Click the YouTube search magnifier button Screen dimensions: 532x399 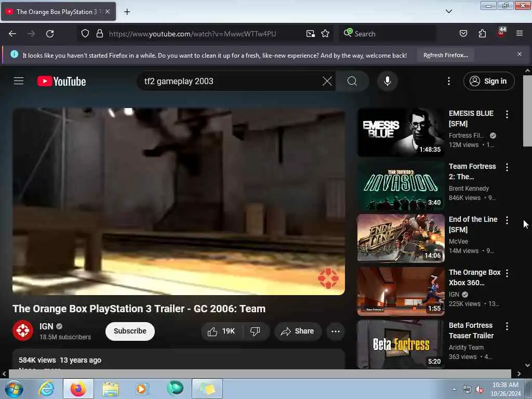pos(352,81)
